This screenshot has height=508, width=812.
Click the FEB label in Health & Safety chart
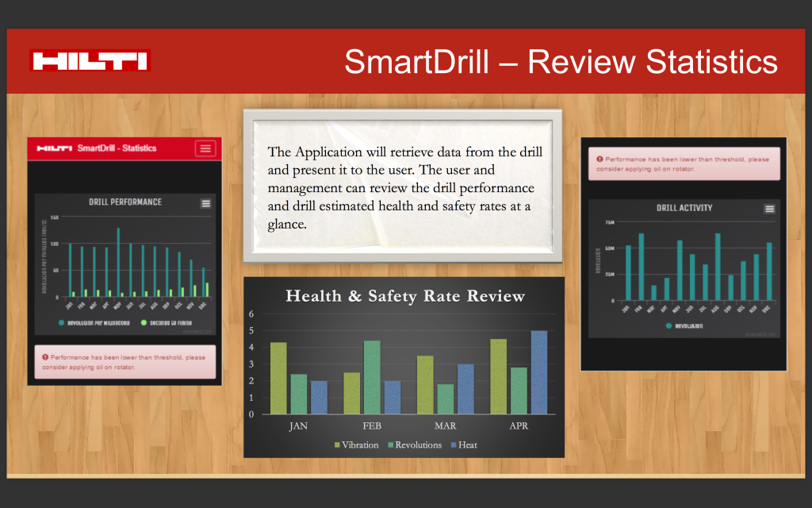[x=372, y=425]
